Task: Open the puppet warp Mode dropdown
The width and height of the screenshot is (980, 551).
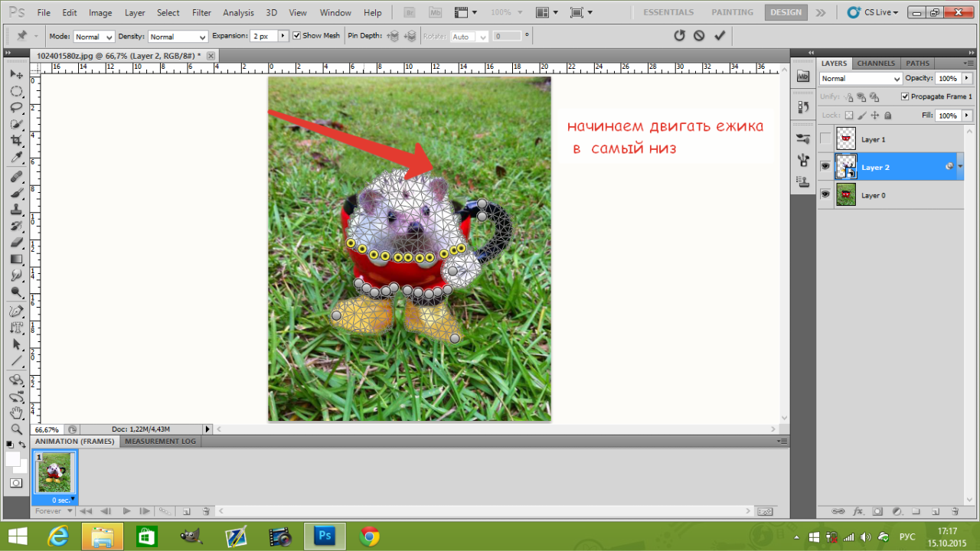Action: point(93,37)
